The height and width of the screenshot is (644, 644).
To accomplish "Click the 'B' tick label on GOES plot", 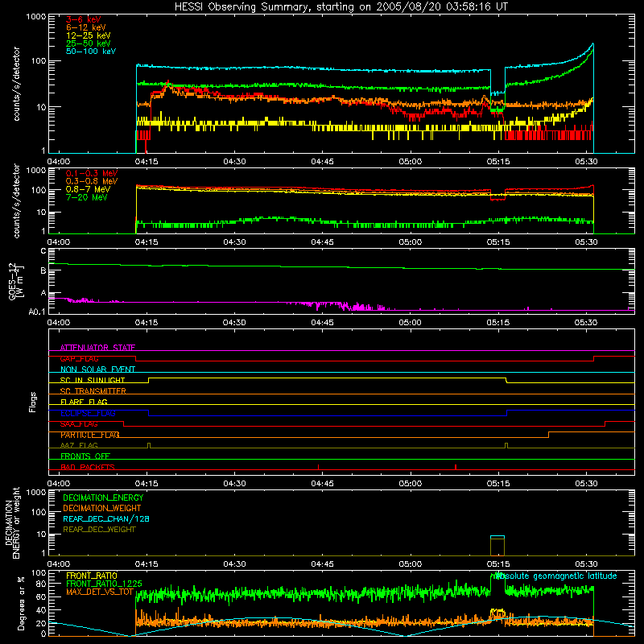I will coord(43,270).
